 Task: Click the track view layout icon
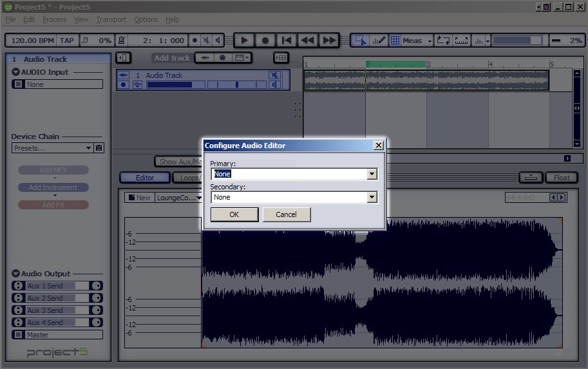click(x=281, y=58)
